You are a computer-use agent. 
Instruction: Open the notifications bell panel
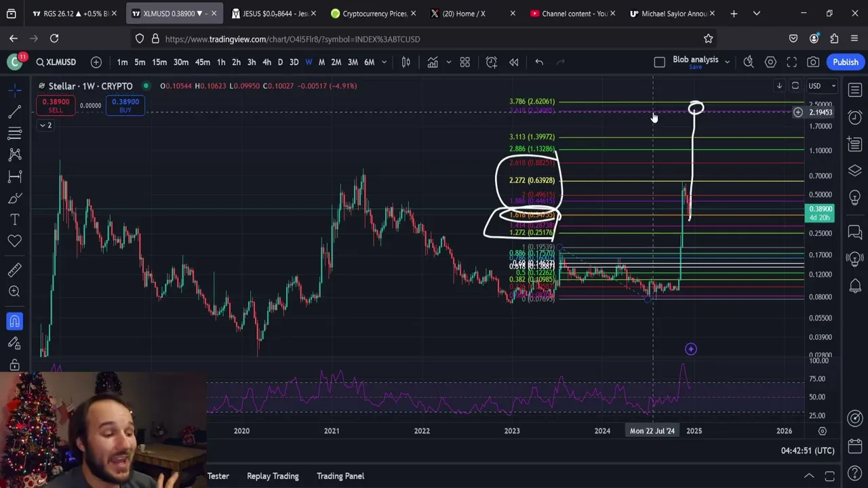tap(855, 286)
